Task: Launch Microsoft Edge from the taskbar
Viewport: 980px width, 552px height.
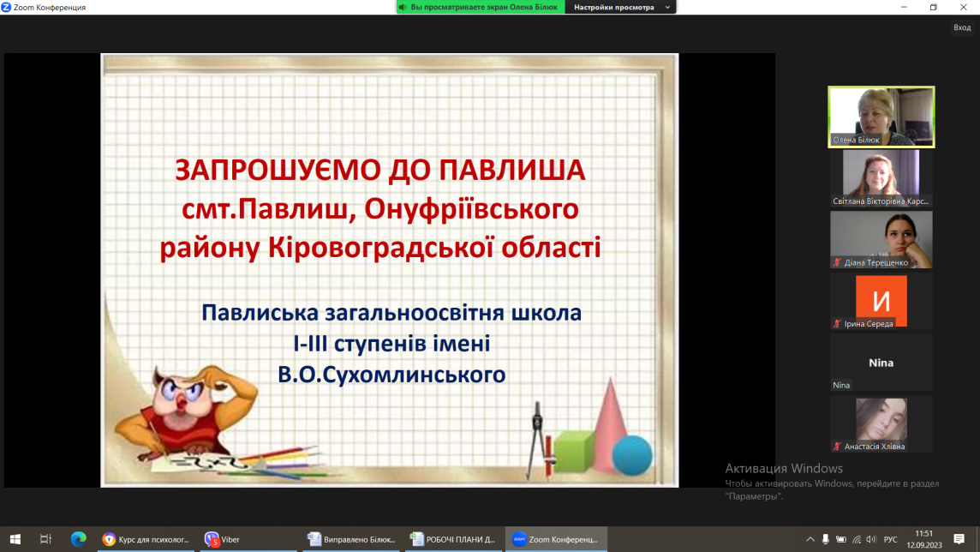Action: (x=79, y=539)
